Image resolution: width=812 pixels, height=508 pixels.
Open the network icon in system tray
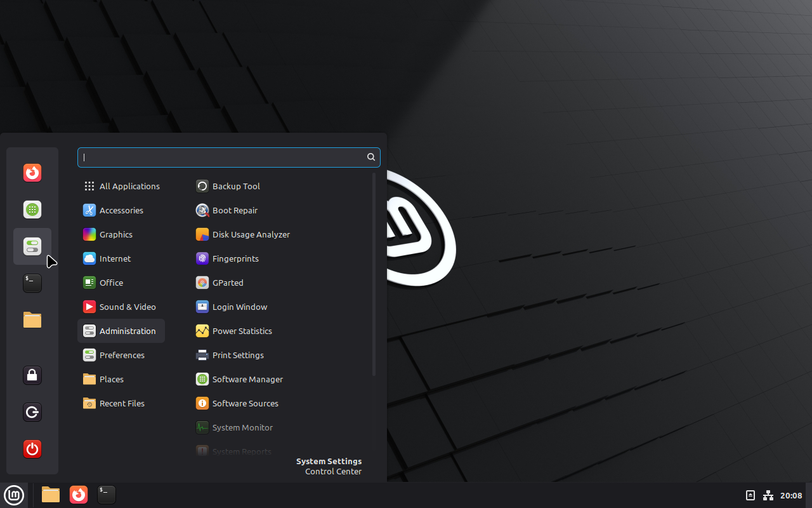click(768, 495)
